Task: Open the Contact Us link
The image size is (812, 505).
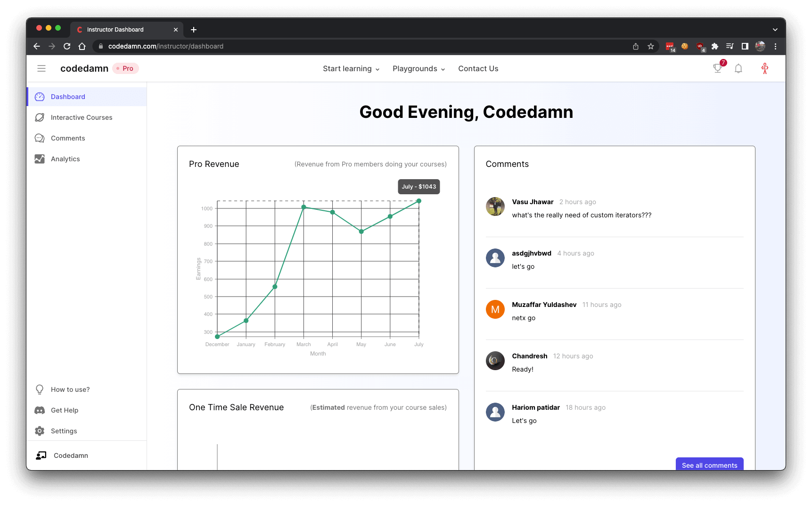Action: [x=478, y=69]
